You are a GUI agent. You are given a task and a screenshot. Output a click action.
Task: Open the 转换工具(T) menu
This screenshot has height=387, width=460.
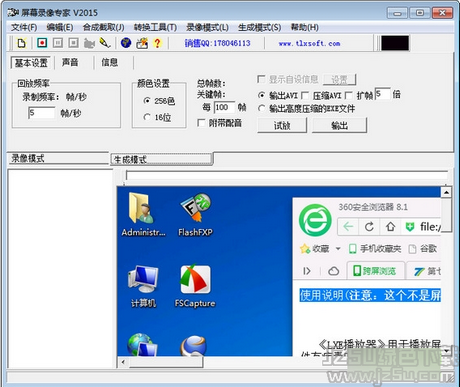pyautogui.click(x=155, y=27)
